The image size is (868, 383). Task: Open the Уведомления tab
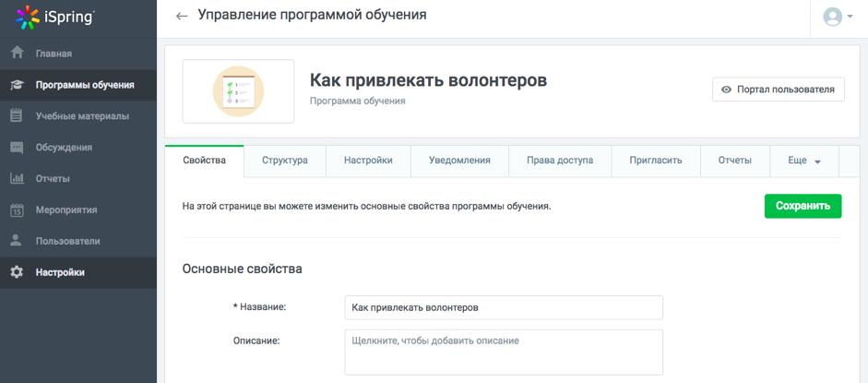coord(459,161)
